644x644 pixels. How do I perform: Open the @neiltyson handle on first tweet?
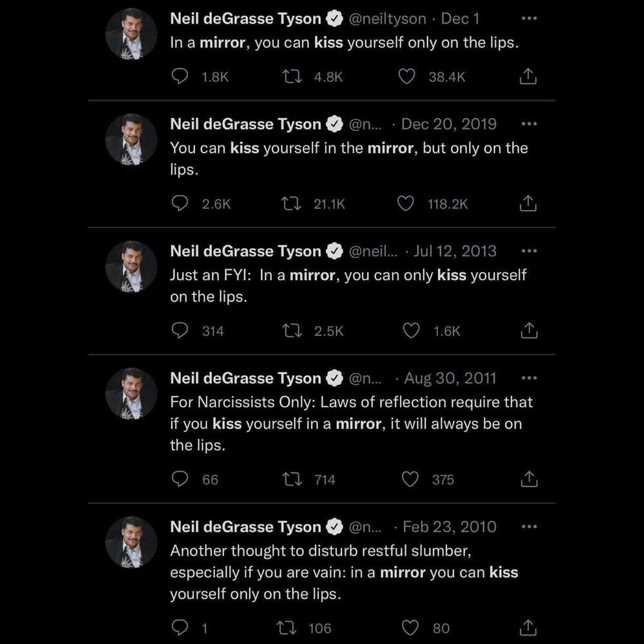pyautogui.click(x=387, y=19)
